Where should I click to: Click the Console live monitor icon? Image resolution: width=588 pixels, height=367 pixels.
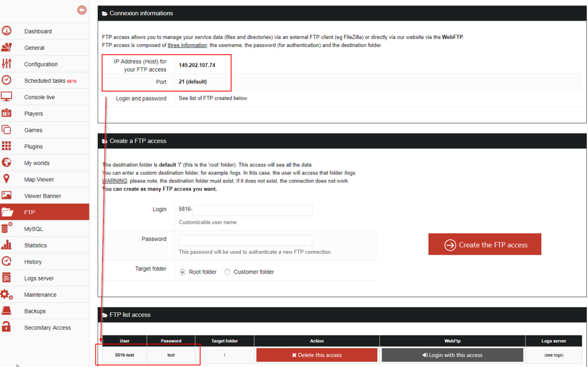point(6,97)
